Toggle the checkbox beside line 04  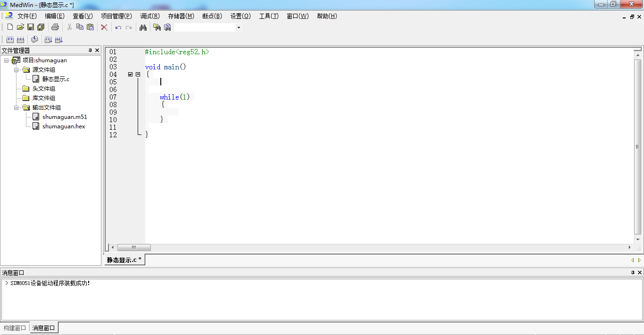[131, 75]
